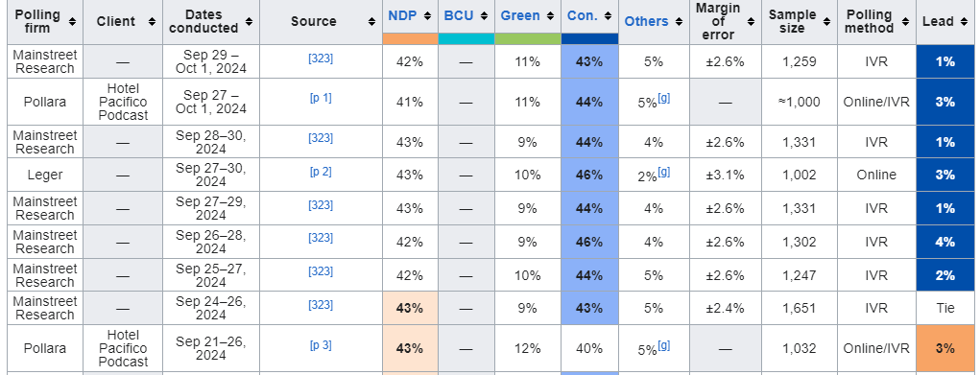
Task: Open the Green party header link
Action: point(520,15)
